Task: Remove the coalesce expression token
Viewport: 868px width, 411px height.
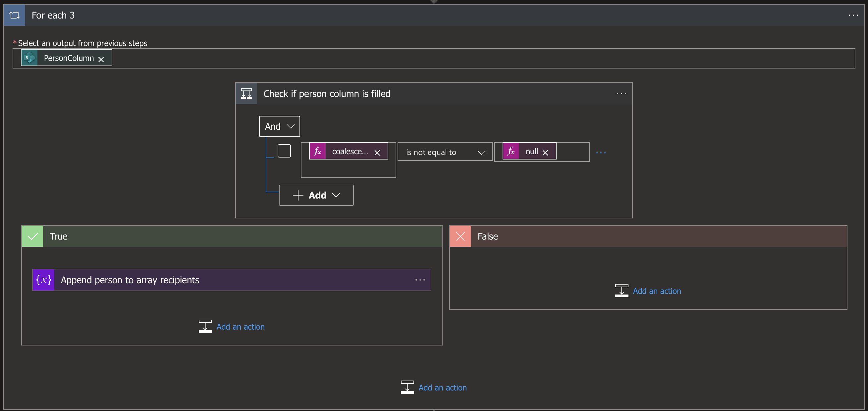Action: pos(377,153)
